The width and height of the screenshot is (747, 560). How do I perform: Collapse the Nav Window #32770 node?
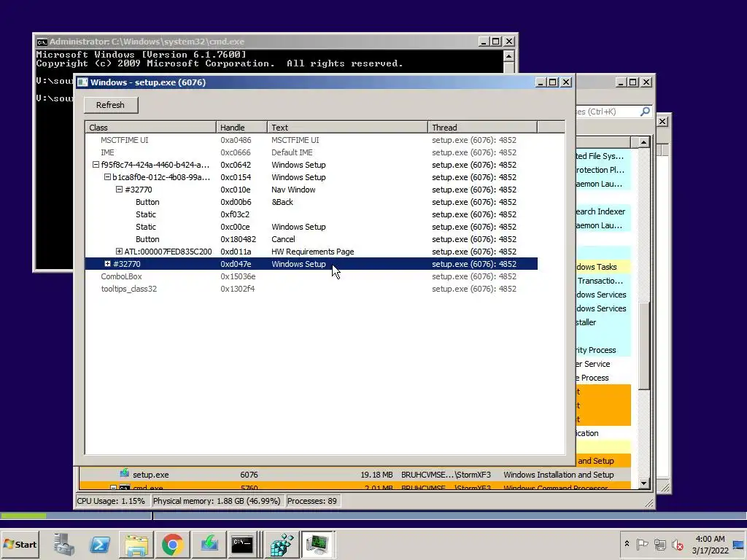(119, 190)
